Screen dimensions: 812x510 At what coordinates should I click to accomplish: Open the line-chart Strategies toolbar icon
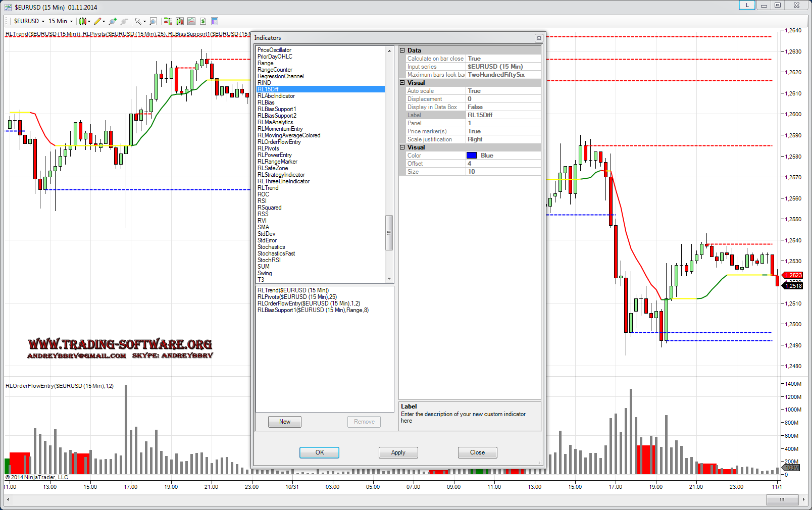(x=191, y=21)
